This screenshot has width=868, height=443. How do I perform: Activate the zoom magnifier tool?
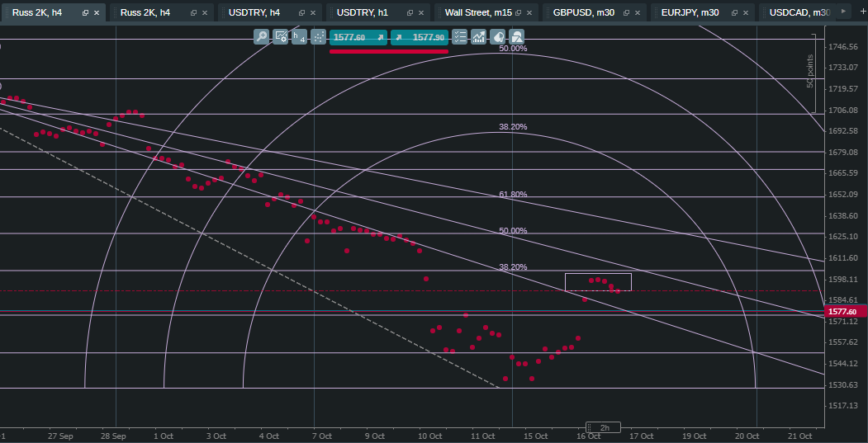tap(261, 37)
